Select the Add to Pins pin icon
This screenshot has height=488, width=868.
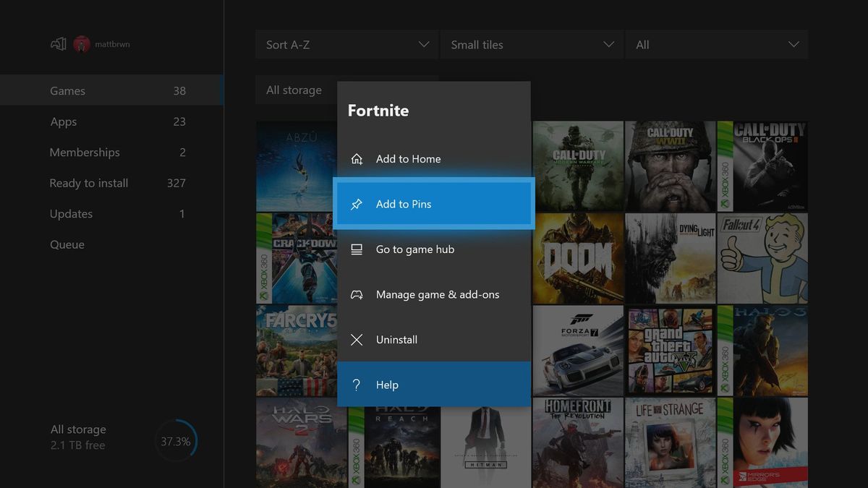tap(356, 204)
